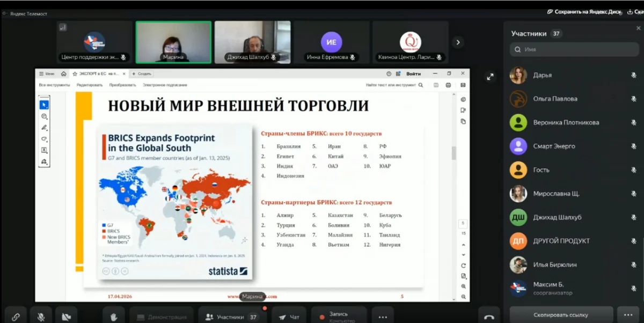Select participant Максим Б. соорганизатор

coord(574,288)
